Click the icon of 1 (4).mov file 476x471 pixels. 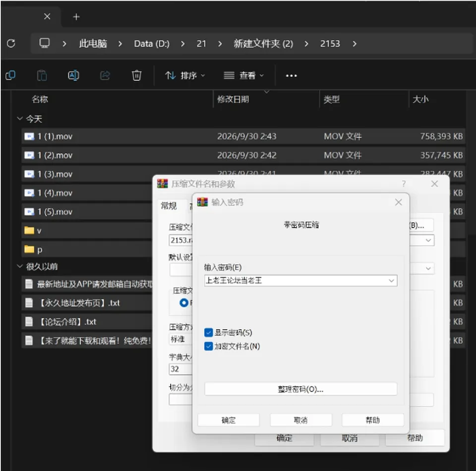tap(29, 193)
